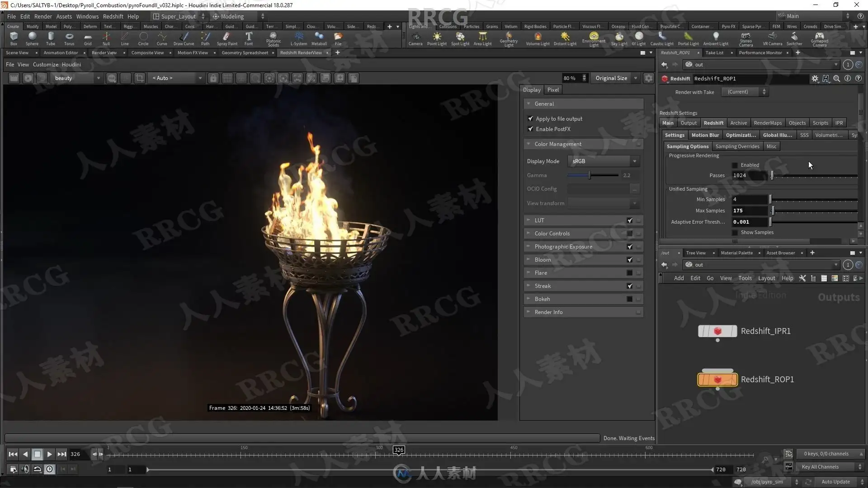Viewport: 868px width, 488px height.
Task: Expand the Photographic Exposure section
Action: (x=528, y=247)
